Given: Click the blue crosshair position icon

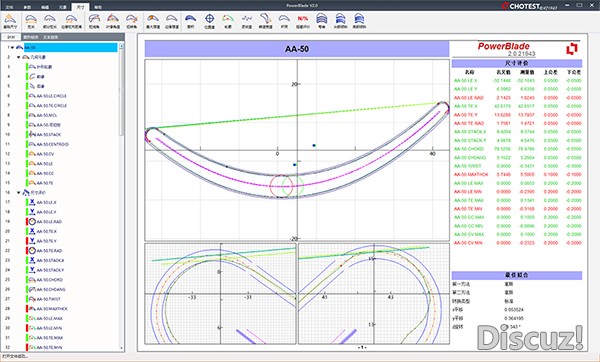Looking at the screenshot, I should tap(209, 18).
